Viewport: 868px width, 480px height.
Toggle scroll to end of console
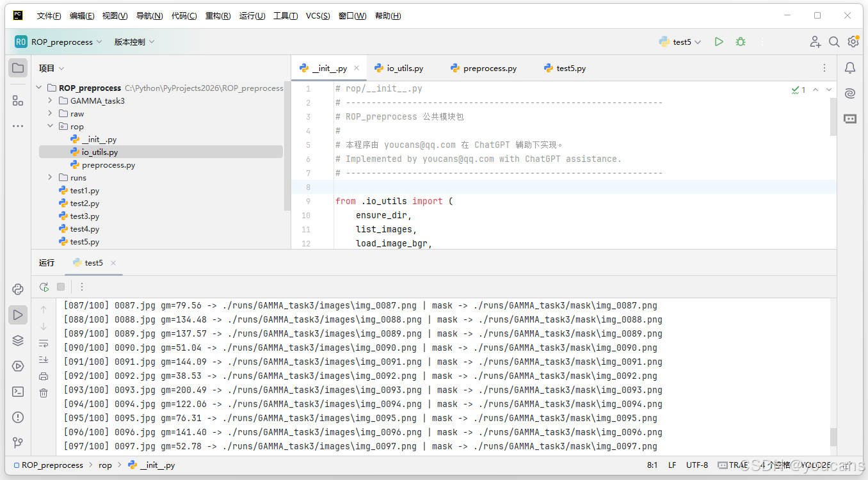[x=44, y=360]
